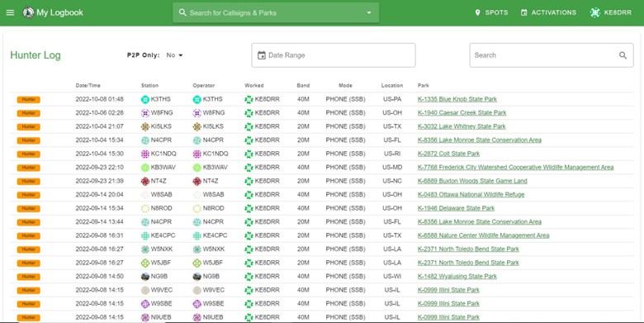This screenshot has width=644, height=323.
Task: Open the hamburger navigation menu
Action: (10, 12)
